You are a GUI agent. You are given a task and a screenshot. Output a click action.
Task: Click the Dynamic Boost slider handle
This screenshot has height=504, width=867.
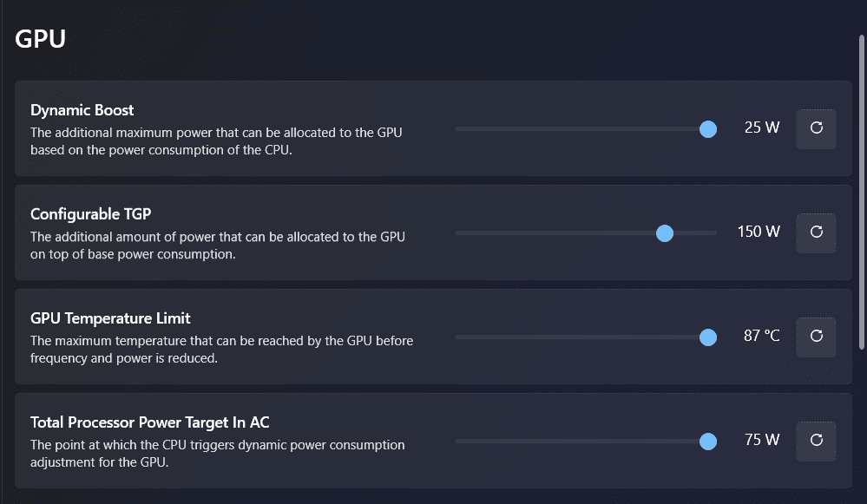click(708, 129)
